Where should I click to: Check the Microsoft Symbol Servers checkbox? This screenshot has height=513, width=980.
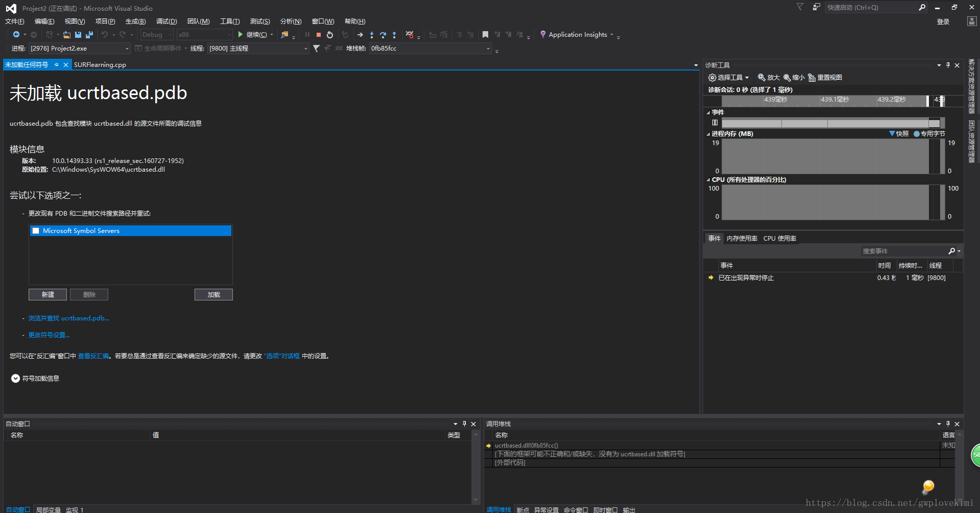click(x=36, y=231)
